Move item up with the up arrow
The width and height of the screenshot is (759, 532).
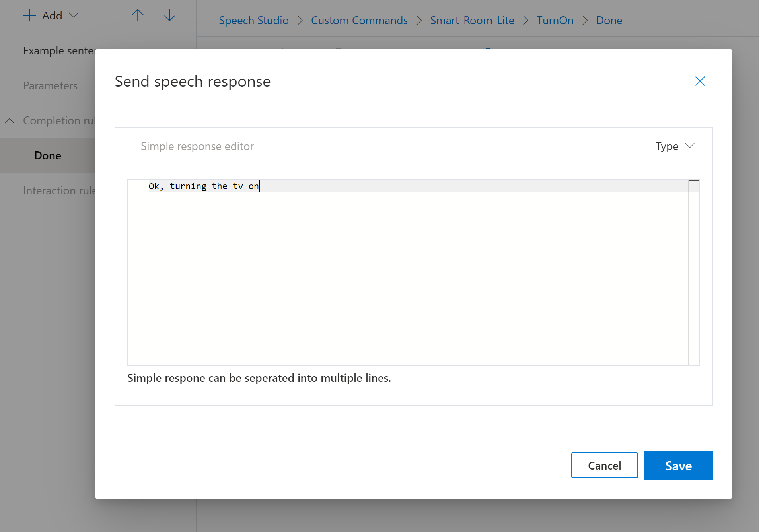coord(138,16)
